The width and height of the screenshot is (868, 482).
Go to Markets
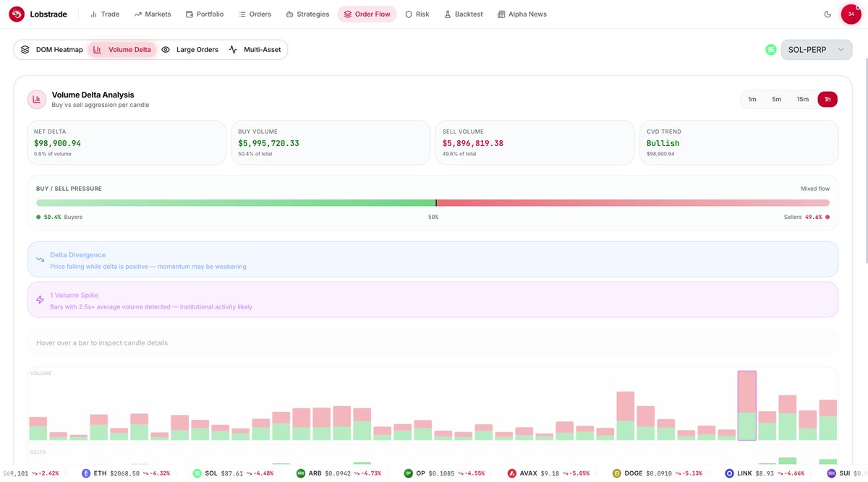tap(152, 14)
